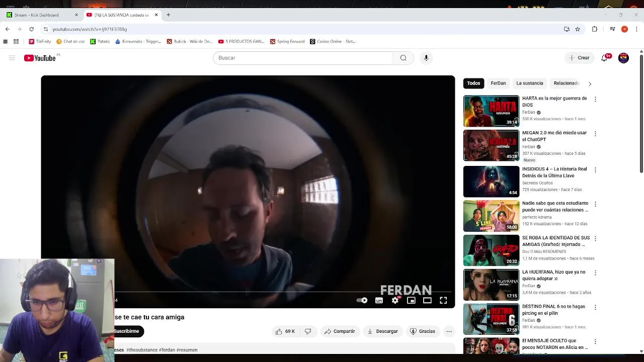Open the browser extensions puzzle icon

[x=594, y=29]
